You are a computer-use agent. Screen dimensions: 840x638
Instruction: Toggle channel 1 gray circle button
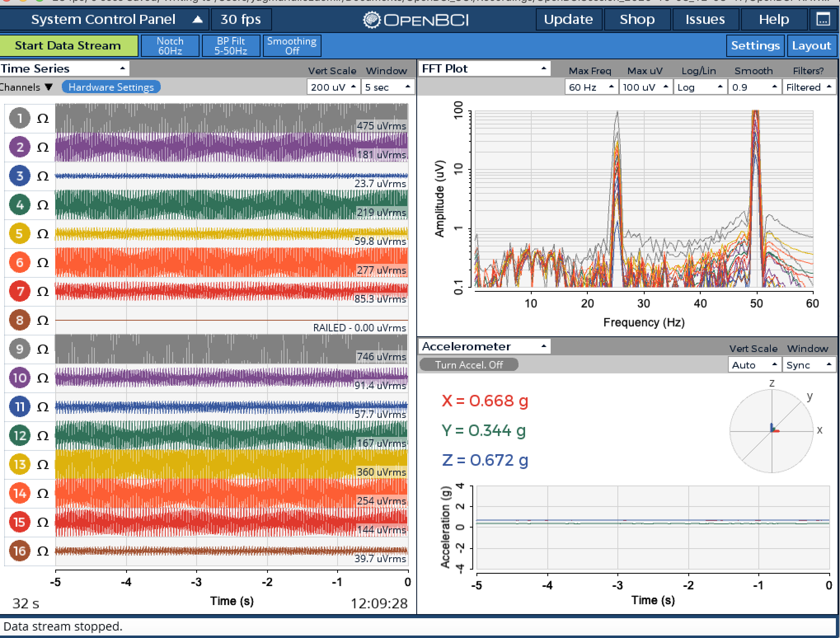pos(19,118)
